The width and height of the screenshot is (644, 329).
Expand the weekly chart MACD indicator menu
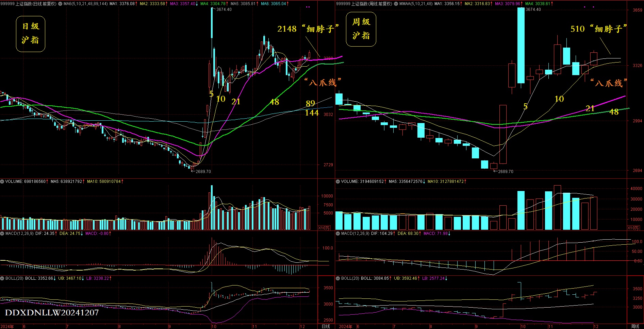[338, 233]
